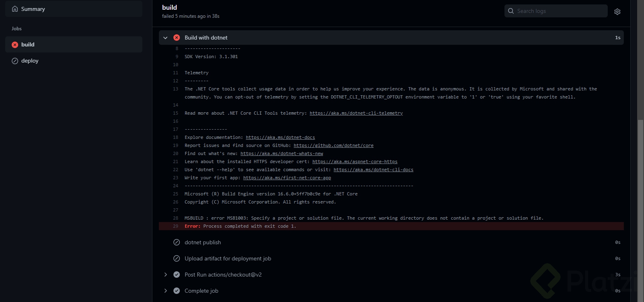Open the Summary page
The height and width of the screenshot is (302, 644).
(74, 9)
